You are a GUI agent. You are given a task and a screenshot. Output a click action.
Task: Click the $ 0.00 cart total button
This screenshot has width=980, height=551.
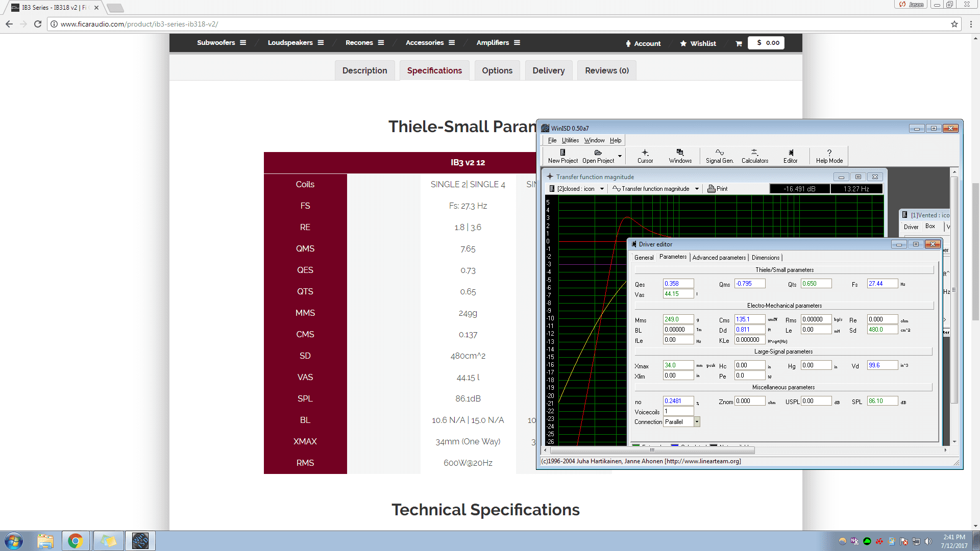point(766,43)
